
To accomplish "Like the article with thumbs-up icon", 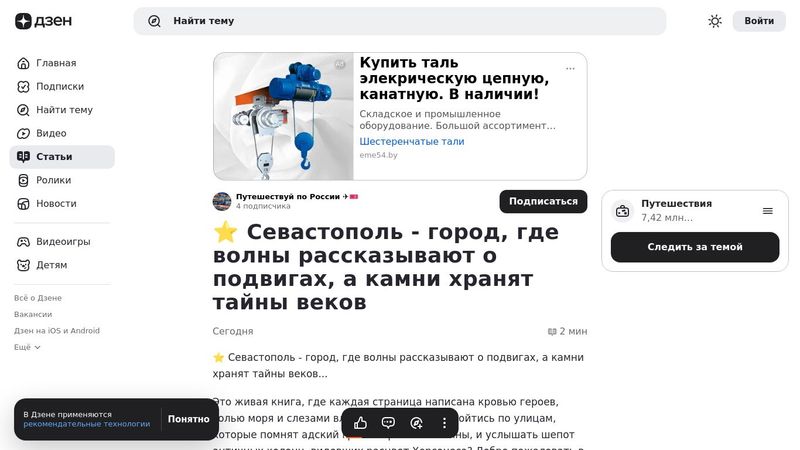I will click(x=360, y=423).
